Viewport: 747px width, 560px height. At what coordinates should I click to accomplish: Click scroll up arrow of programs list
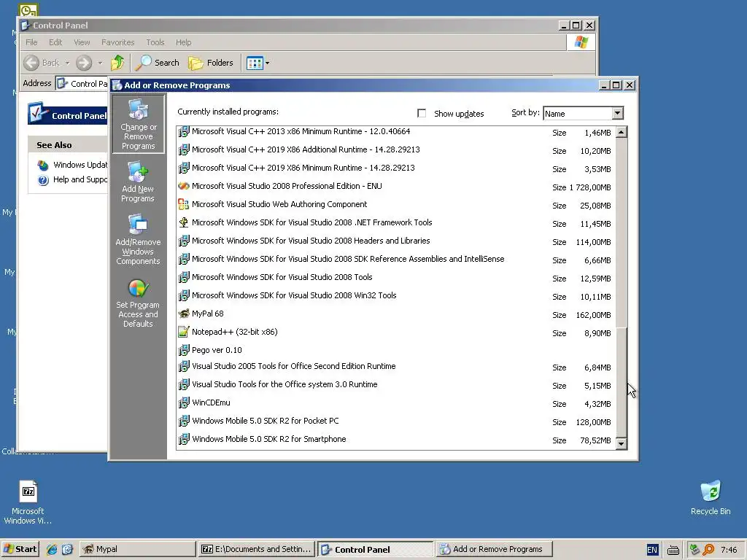point(621,133)
